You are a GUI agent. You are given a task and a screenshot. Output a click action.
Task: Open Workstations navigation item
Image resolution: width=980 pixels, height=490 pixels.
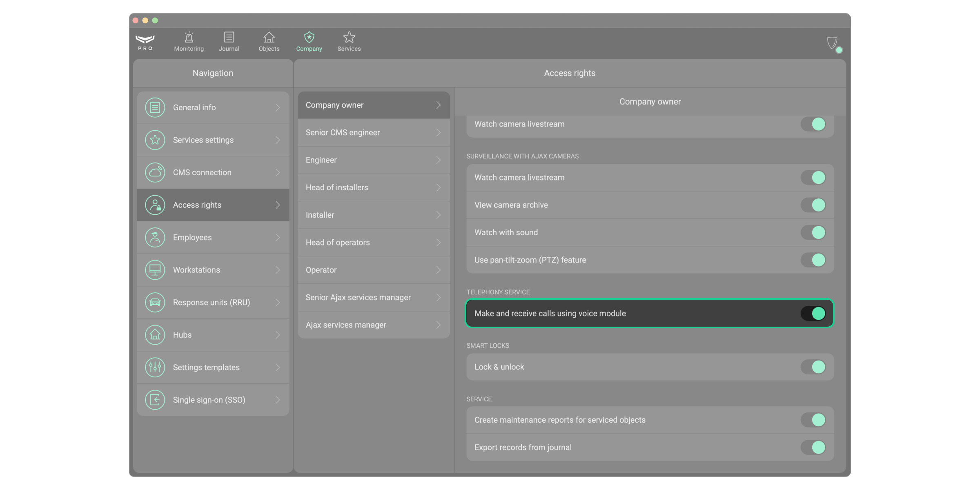point(213,270)
